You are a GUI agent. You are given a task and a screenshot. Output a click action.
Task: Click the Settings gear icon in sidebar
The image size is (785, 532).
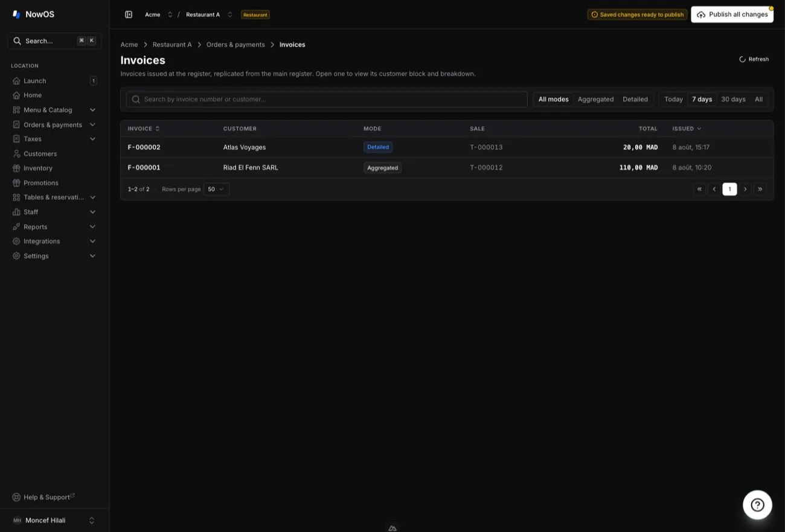16,256
